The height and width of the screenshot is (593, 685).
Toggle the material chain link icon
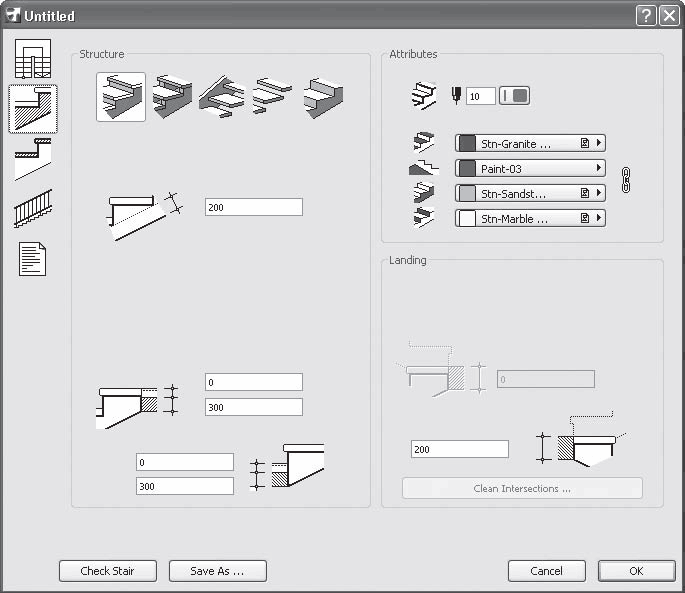[x=627, y=180]
